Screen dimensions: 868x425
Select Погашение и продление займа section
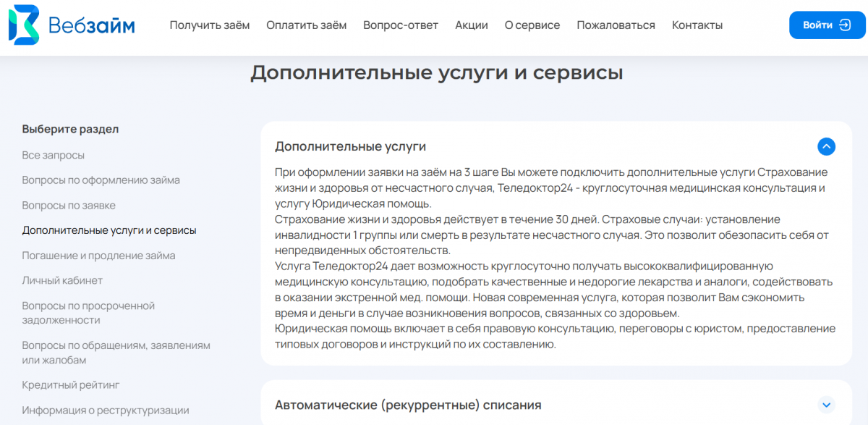98,256
